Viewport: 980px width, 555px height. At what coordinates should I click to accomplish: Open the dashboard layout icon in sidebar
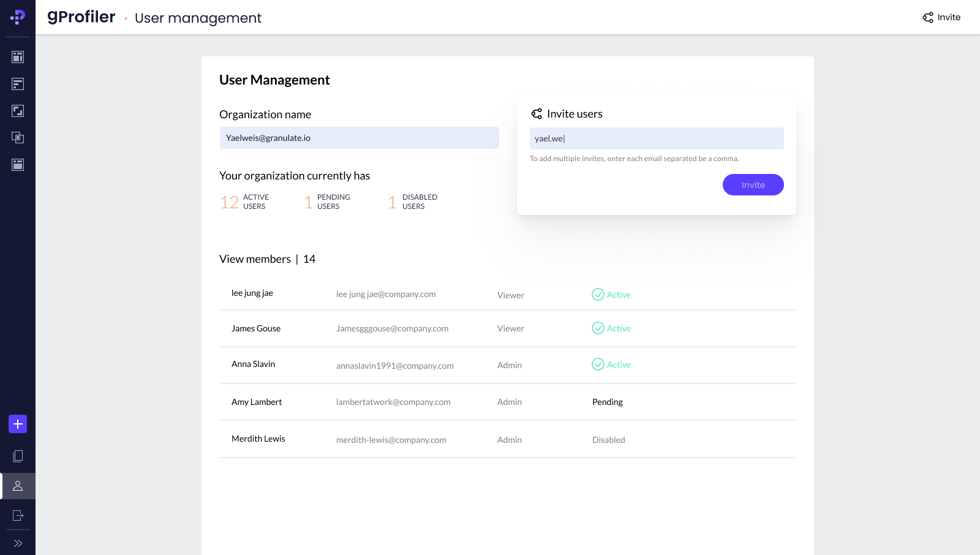pos(18,57)
